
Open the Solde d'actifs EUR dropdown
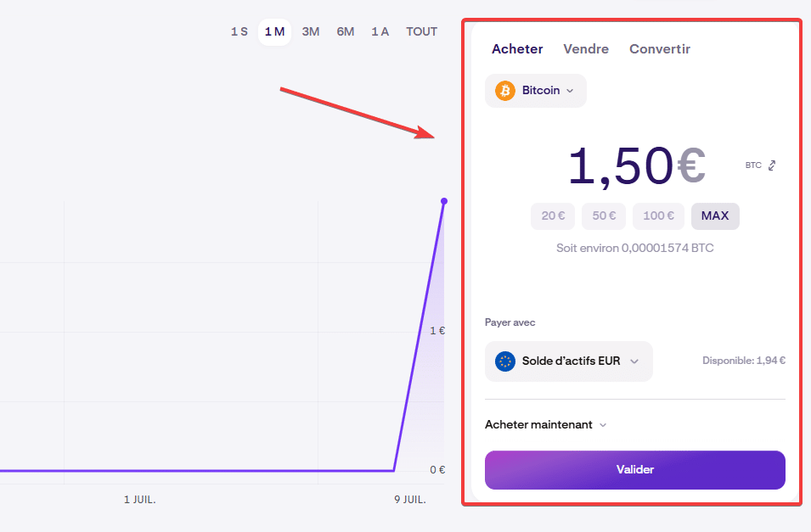(568, 361)
